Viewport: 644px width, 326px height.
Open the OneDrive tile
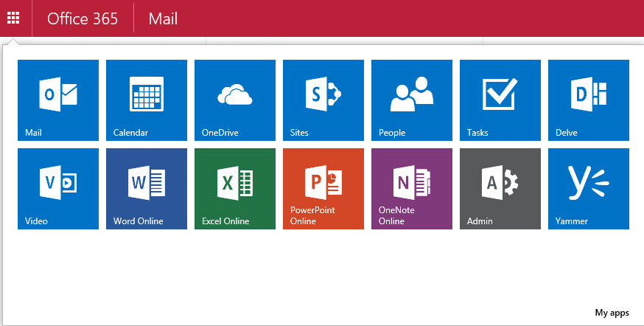(234, 100)
